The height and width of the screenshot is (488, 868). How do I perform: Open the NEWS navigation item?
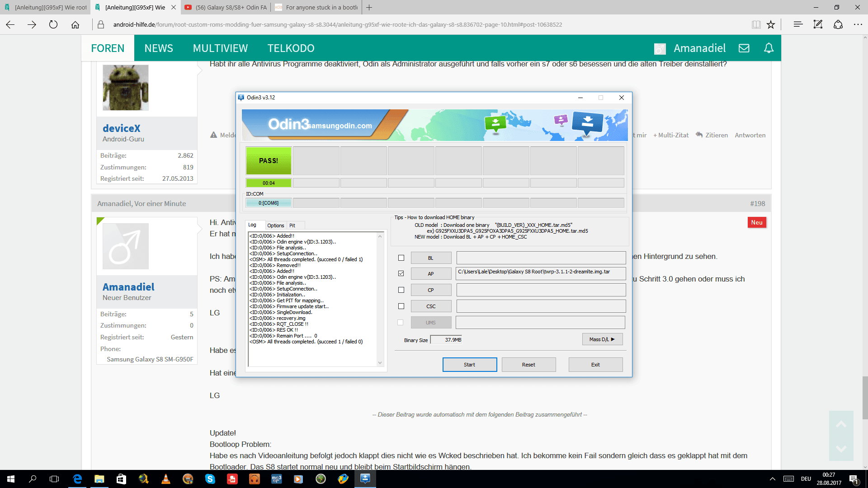[159, 48]
